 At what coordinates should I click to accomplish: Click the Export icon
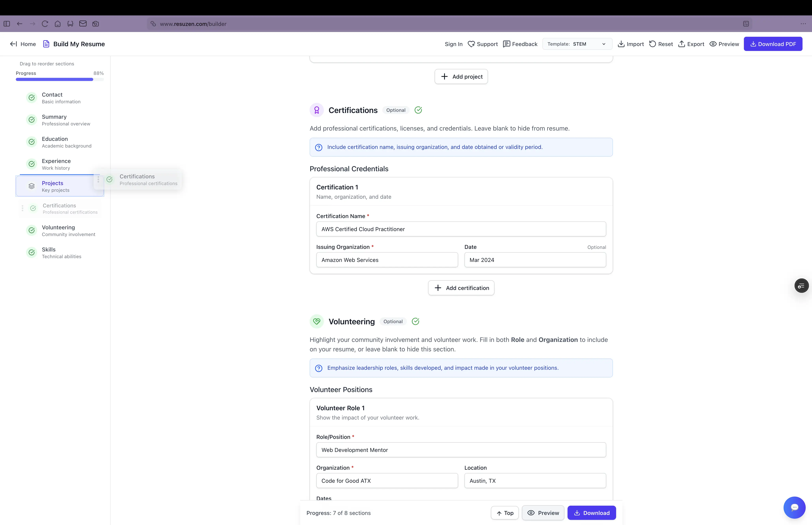[682, 44]
